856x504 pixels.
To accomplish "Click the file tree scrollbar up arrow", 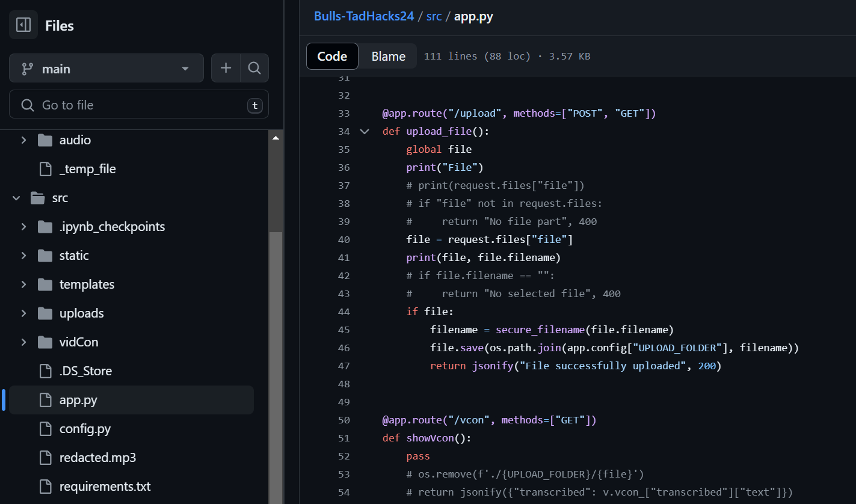I will click(x=276, y=138).
